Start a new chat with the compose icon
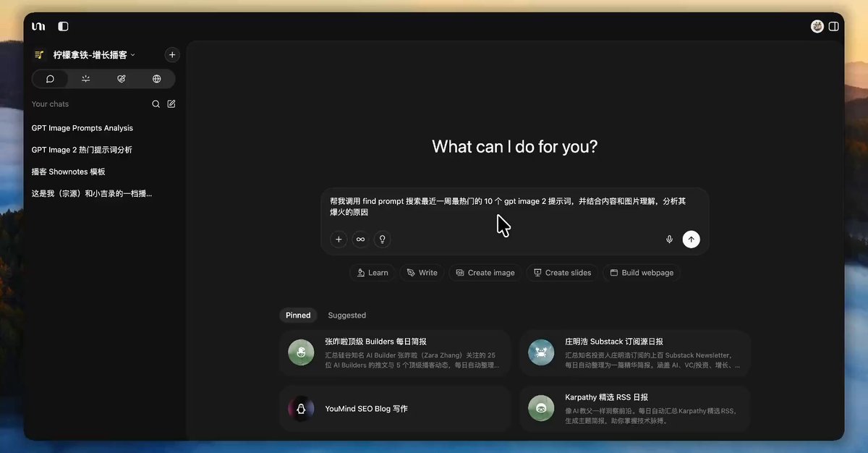This screenshot has height=453, width=868. [x=171, y=104]
